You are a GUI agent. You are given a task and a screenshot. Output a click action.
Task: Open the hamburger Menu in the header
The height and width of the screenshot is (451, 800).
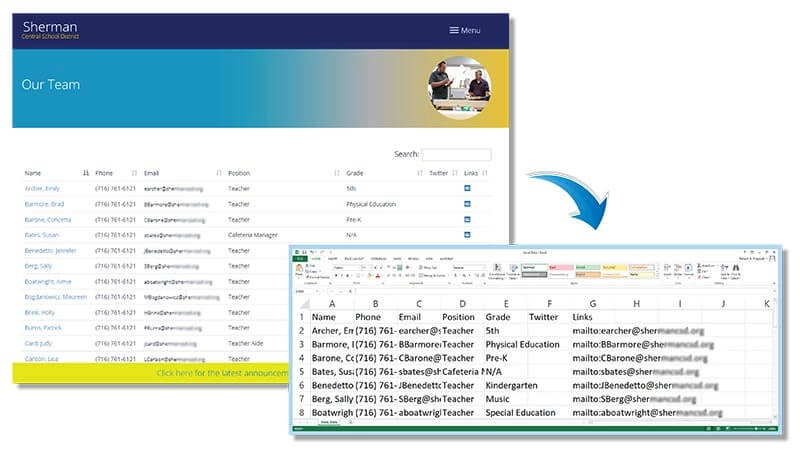click(x=464, y=31)
